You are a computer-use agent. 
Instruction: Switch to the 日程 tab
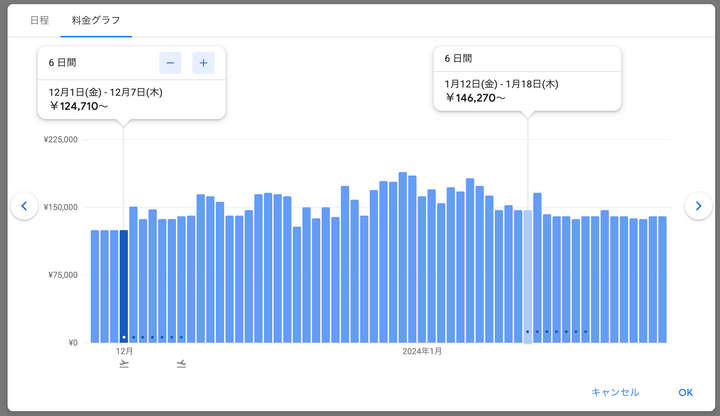pos(40,20)
